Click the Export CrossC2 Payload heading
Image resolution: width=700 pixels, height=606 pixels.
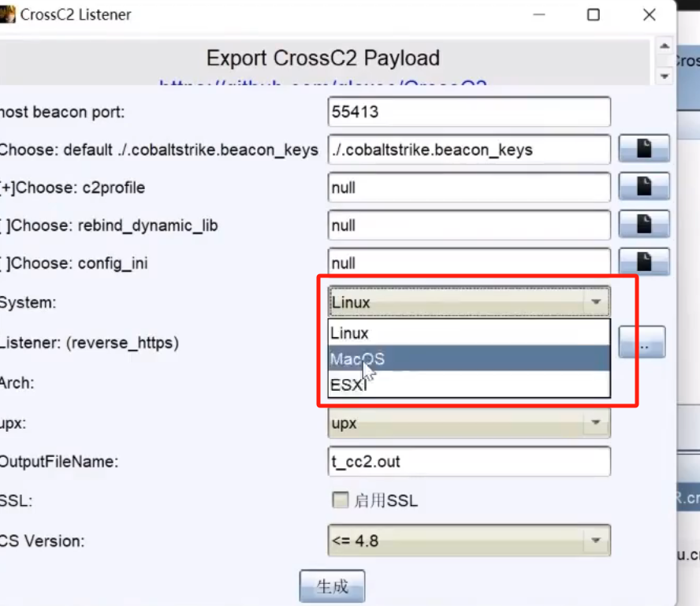coord(322,58)
